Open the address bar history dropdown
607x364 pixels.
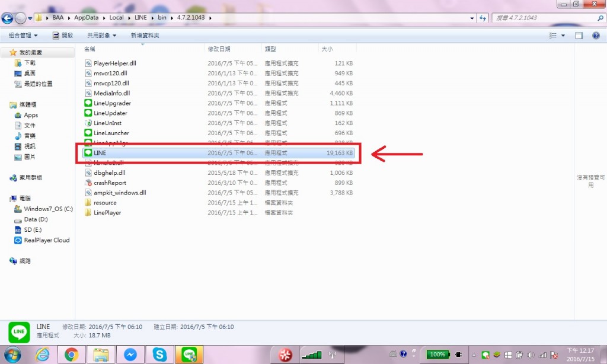pos(471,18)
